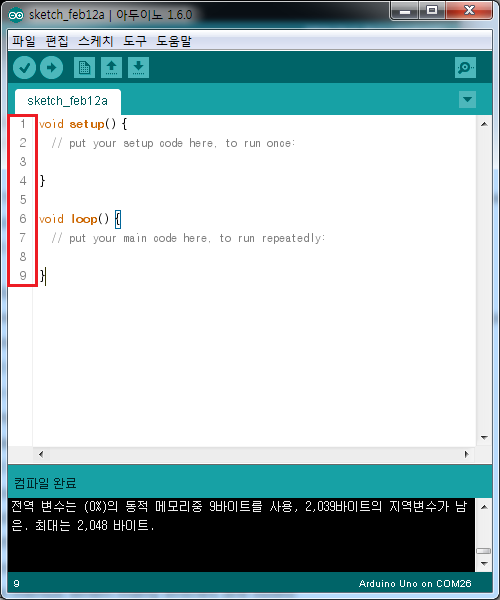500x600 pixels.
Task: Create a new sketch with the New icon
Action: (84, 68)
